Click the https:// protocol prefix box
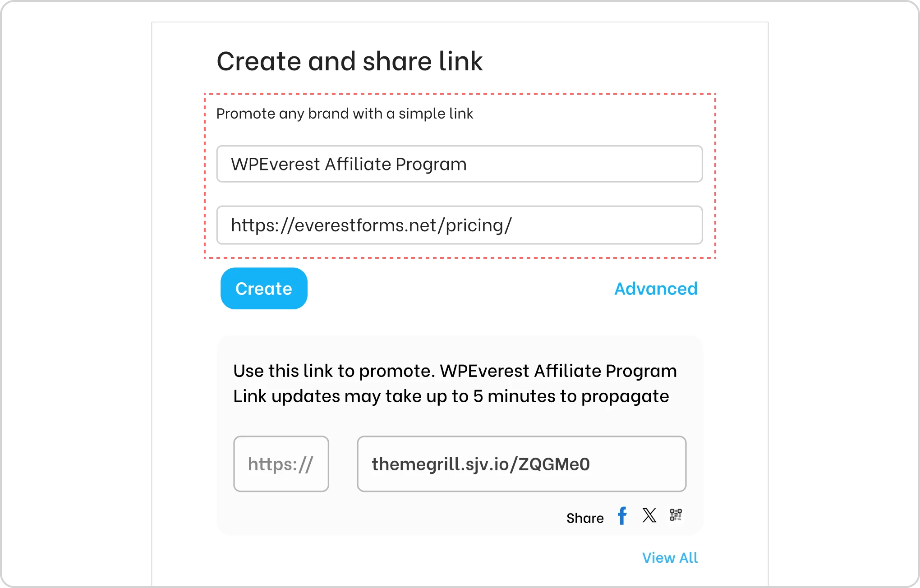The width and height of the screenshot is (920, 588). (281, 464)
